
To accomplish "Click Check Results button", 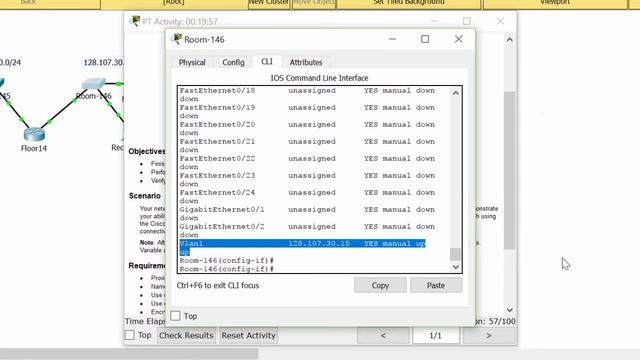I will (x=186, y=336).
